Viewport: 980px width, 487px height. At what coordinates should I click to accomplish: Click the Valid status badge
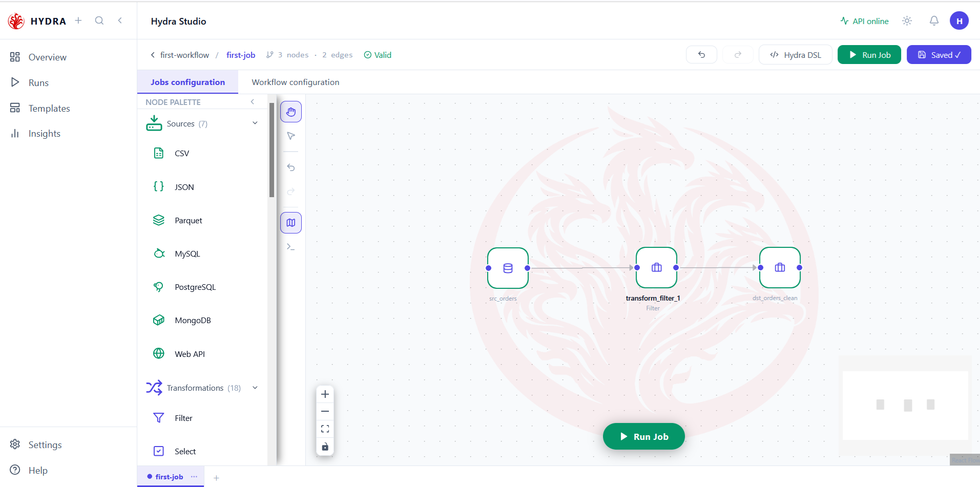tap(378, 55)
